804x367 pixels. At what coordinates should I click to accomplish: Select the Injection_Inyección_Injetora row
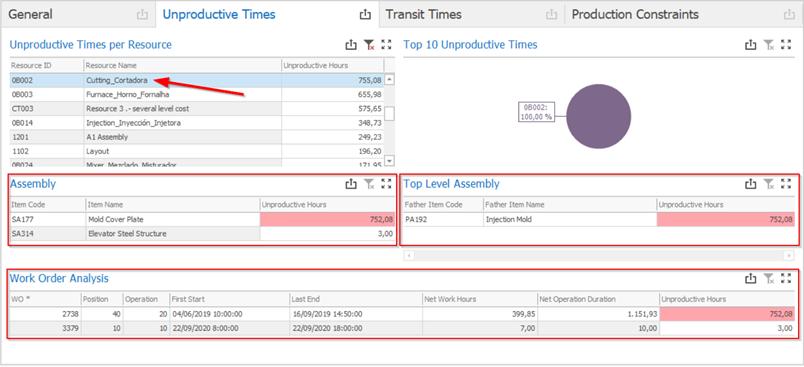click(197, 123)
